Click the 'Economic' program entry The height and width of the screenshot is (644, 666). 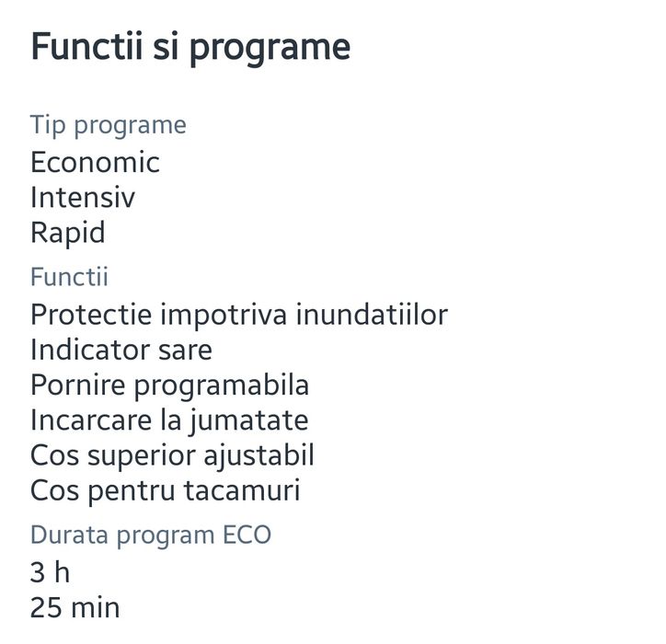tap(95, 163)
